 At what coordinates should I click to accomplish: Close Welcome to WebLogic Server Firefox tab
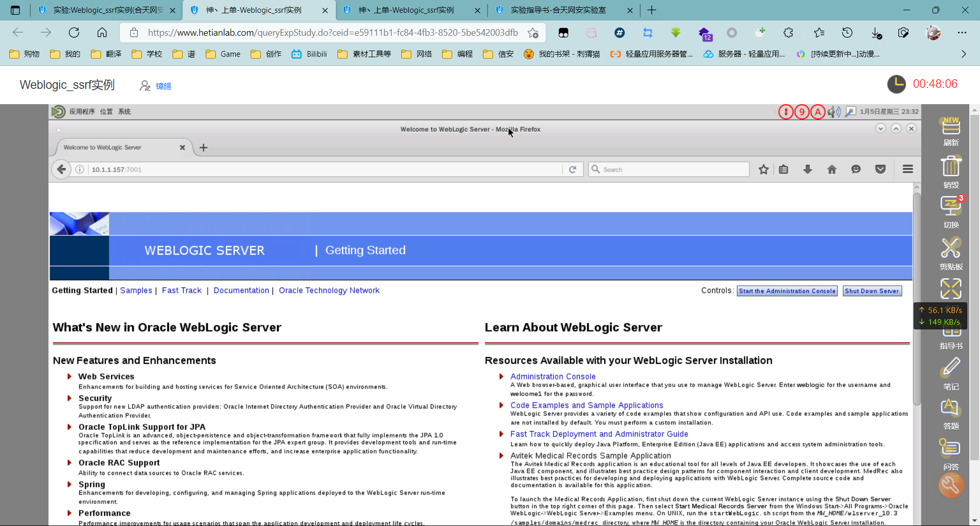[182, 148]
